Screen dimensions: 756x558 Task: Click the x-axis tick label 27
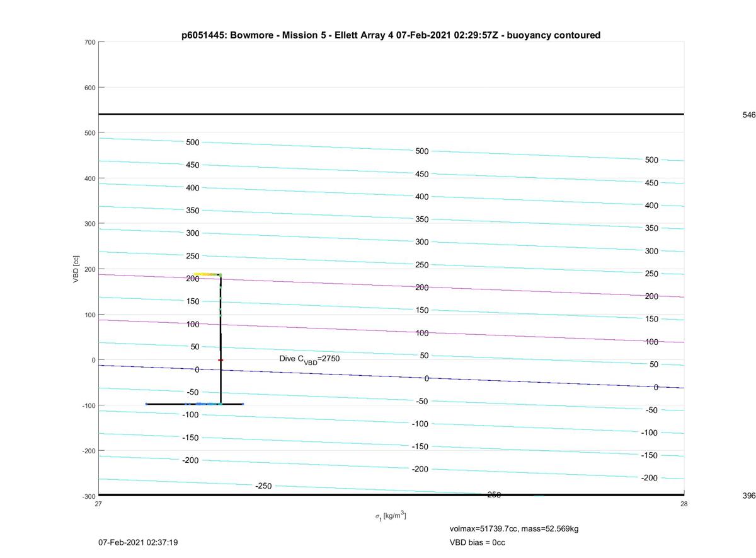(x=98, y=504)
